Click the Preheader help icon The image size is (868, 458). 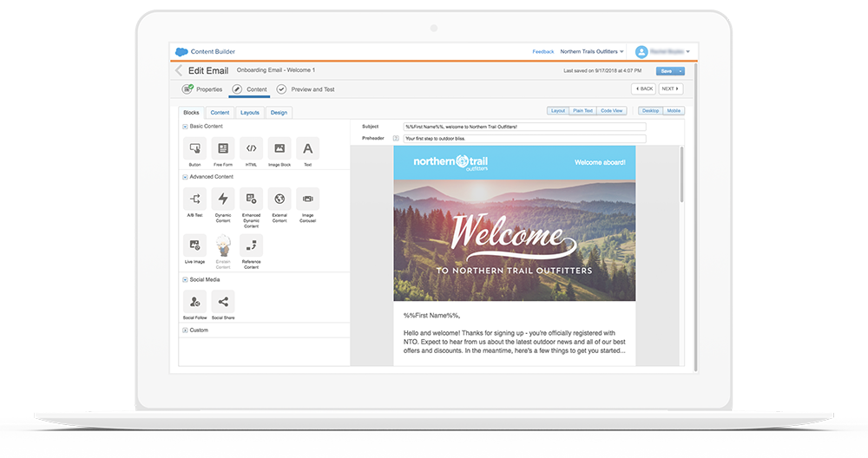[396, 138]
